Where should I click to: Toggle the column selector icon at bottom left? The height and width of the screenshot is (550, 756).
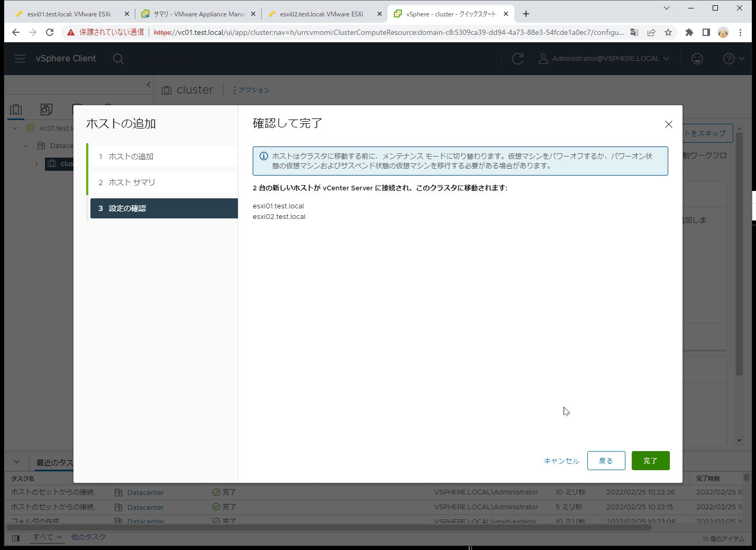(16, 538)
